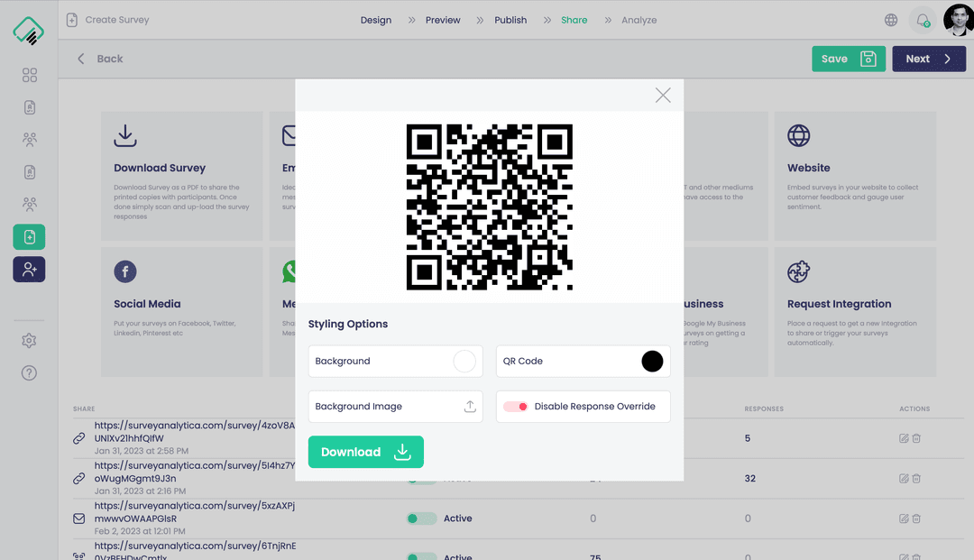
Task: Open Settings gear in left sidebar
Action: point(30,341)
